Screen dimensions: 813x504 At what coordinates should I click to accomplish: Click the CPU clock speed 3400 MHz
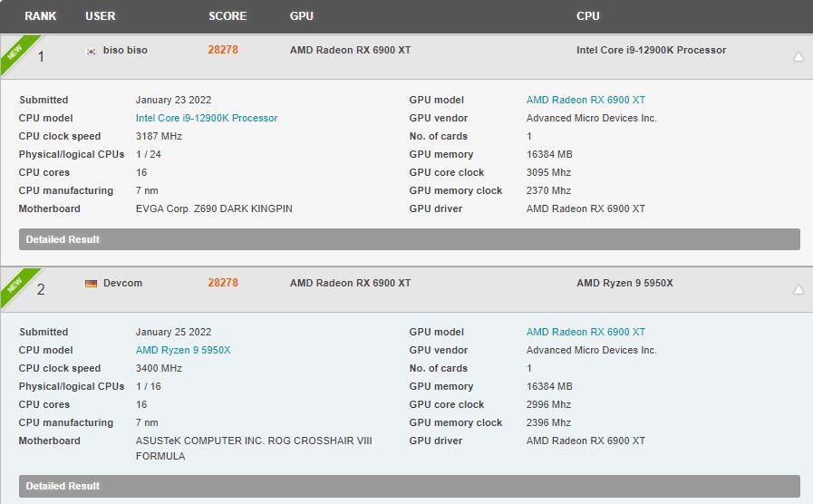[159, 368]
